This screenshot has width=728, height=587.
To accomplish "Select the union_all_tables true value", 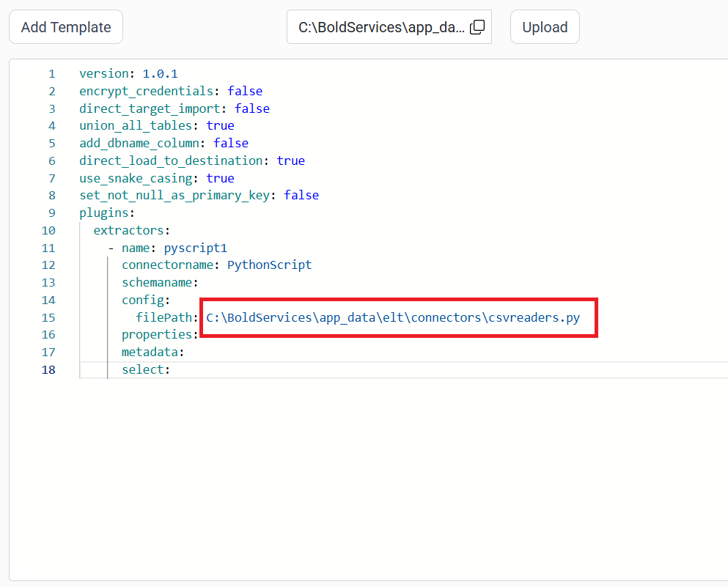I will (x=221, y=125).
